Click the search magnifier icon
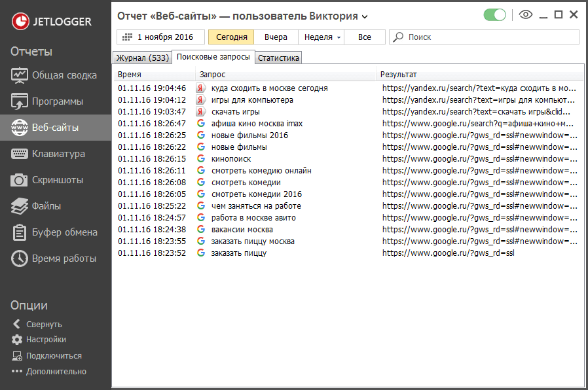Screen dimensions: 588x390 coord(398,37)
